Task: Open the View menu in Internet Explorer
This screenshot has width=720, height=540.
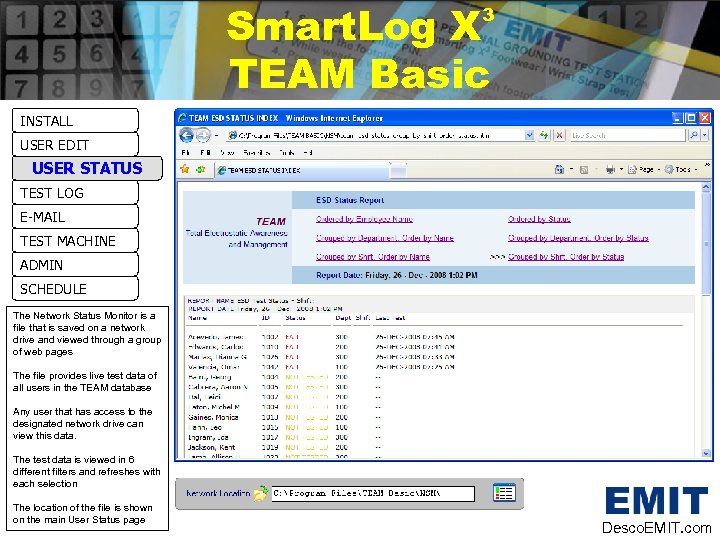Action: click(227, 152)
